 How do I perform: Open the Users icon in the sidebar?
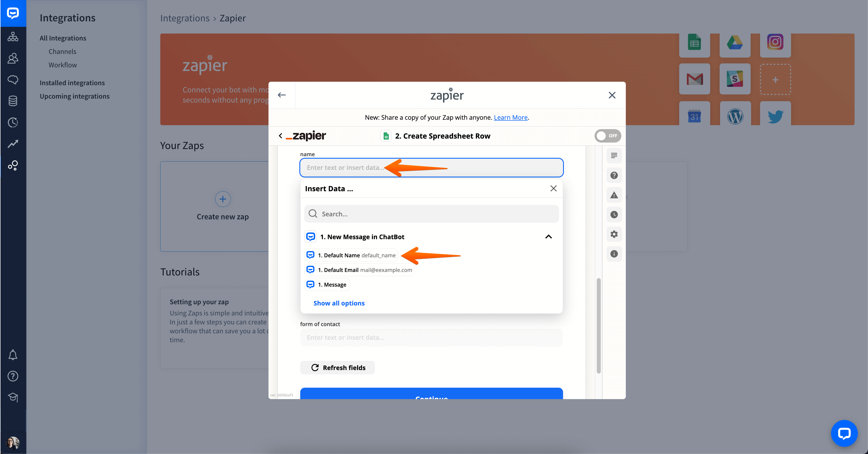point(13,58)
